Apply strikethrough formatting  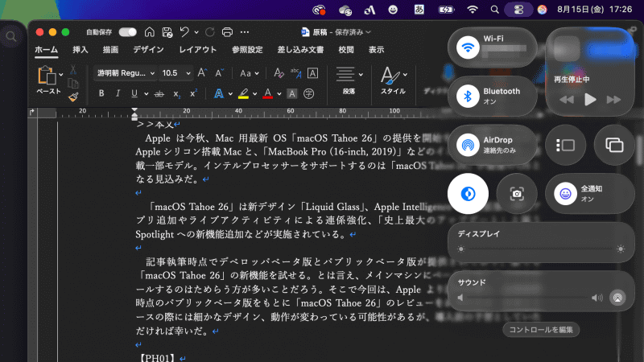point(159,94)
